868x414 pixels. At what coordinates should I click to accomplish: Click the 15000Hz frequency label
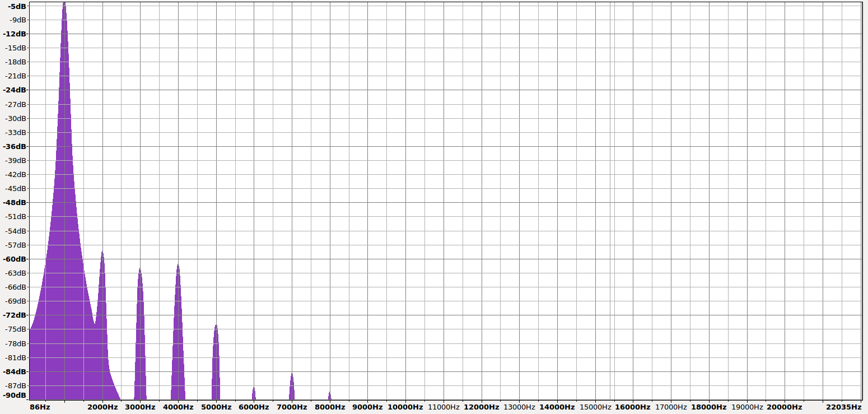tap(595, 407)
